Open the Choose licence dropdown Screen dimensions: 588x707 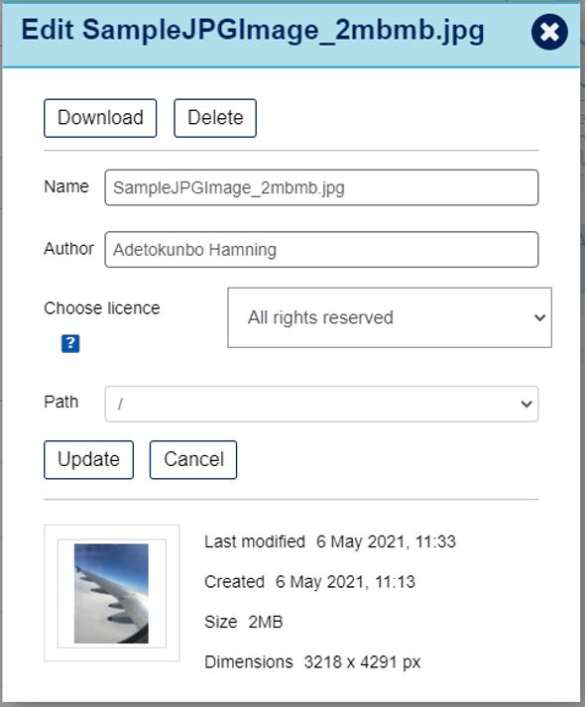[x=390, y=317]
